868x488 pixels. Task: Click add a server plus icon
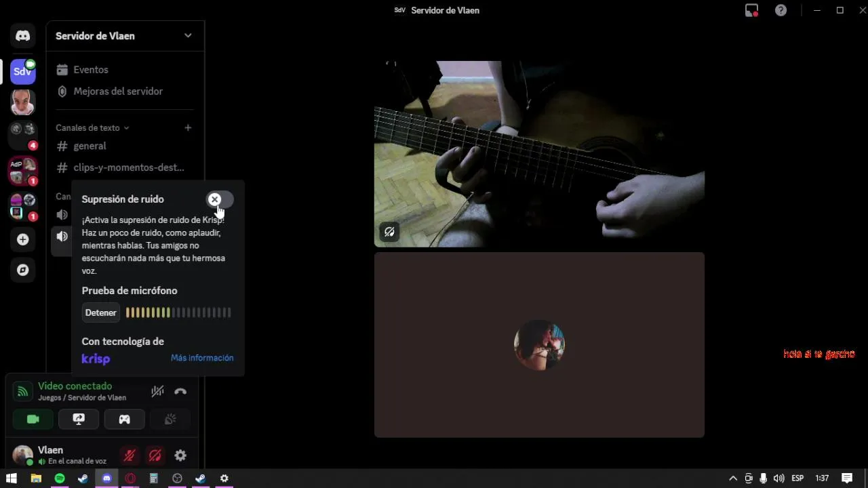pyautogui.click(x=22, y=239)
